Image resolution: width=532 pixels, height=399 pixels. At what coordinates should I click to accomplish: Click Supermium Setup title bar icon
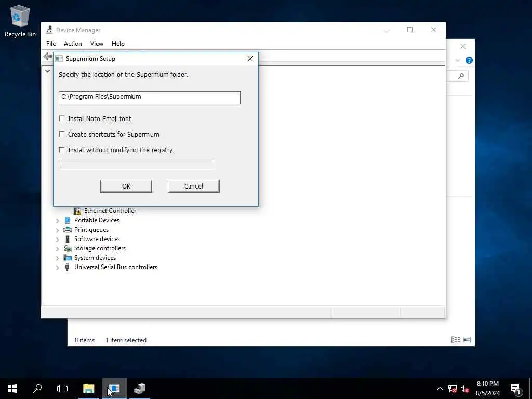tap(59, 59)
